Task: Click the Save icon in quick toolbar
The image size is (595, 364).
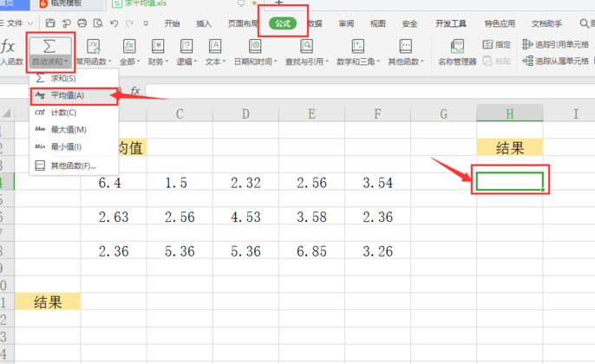Action: pos(50,23)
